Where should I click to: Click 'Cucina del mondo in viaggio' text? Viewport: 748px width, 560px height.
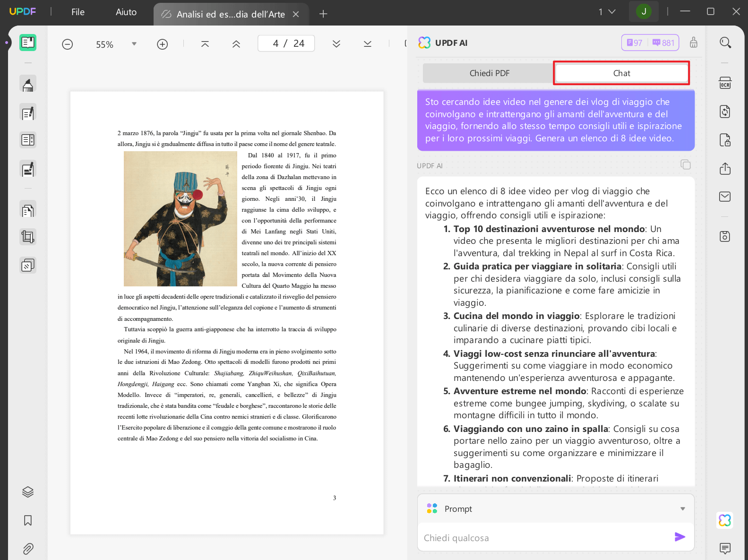516,316
